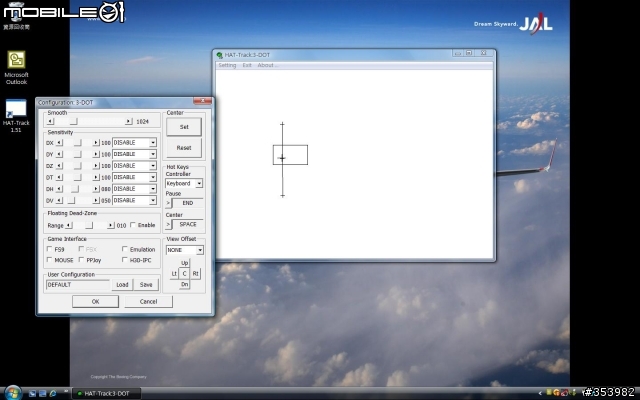
Task: Click Load user configuration button
Action: 122,284
